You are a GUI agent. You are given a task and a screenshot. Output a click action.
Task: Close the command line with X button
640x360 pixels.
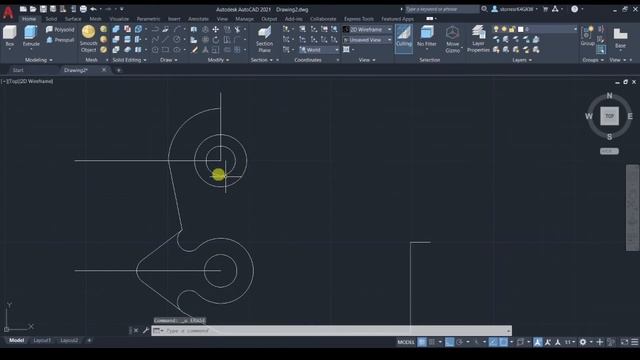pyautogui.click(x=136, y=330)
